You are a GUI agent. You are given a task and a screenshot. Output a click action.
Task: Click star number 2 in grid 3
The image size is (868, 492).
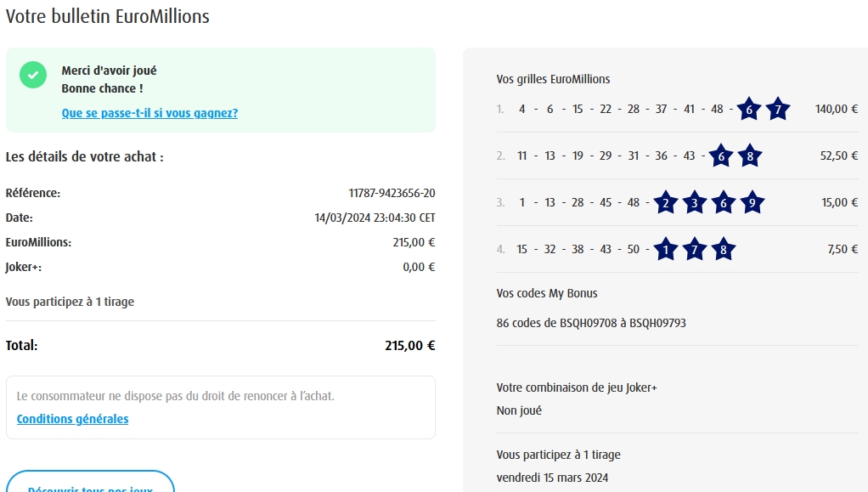[x=666, y=203]
